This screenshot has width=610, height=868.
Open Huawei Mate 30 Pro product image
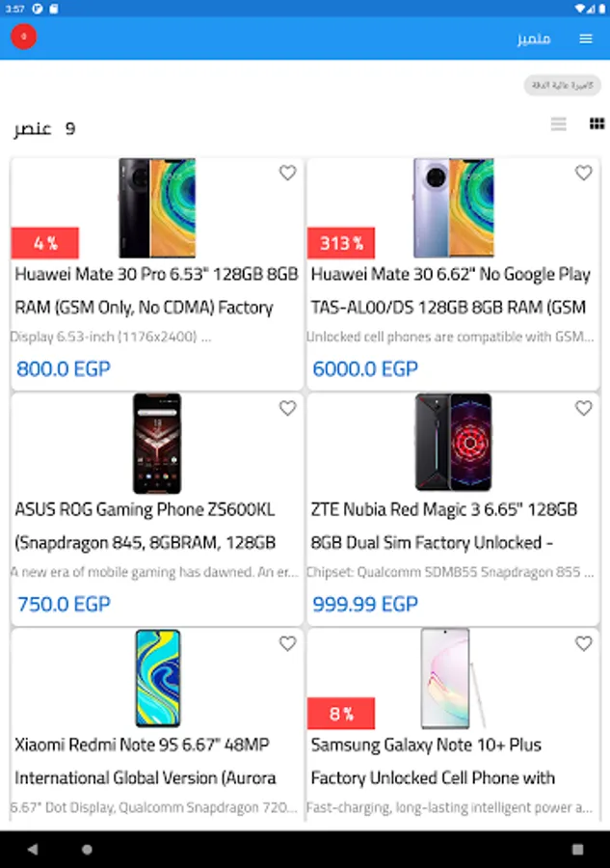(x=157, y=207)
